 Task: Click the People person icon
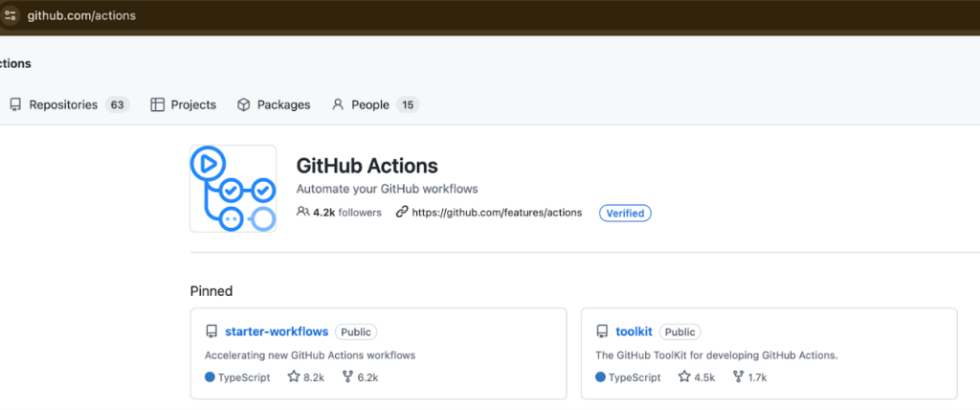point(338,104)
